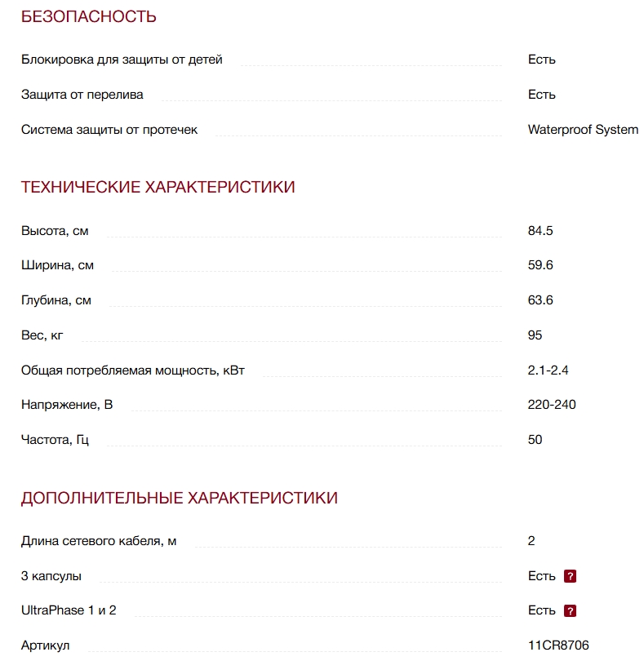Click the Защита от перелива label

point(82,95)
